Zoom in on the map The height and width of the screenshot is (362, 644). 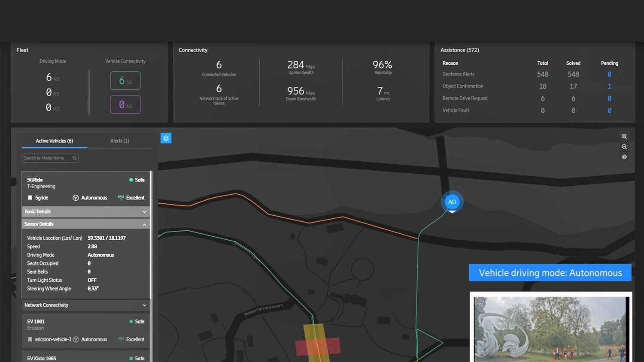(x=624, y=136)
